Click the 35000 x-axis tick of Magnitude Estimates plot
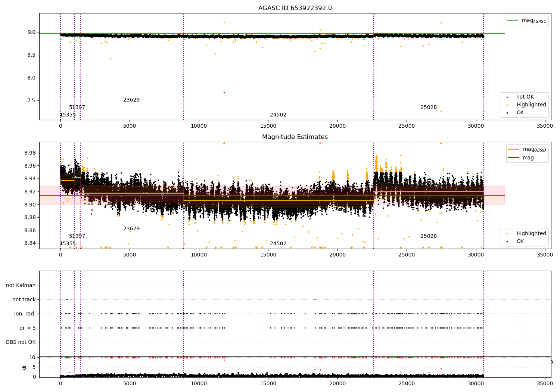The width and height of the screenshot is (560, 392). (x=545, y=255)
